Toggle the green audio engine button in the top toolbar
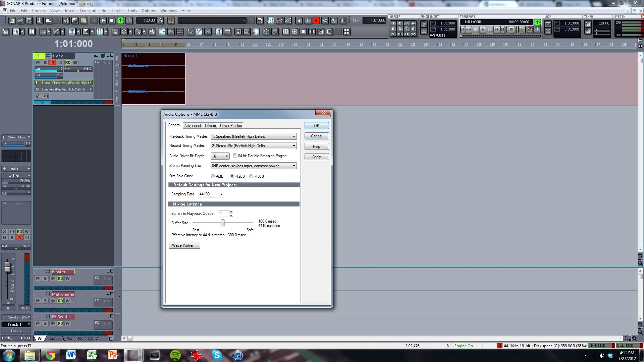 pyautogui.click(x=120, y=20)
